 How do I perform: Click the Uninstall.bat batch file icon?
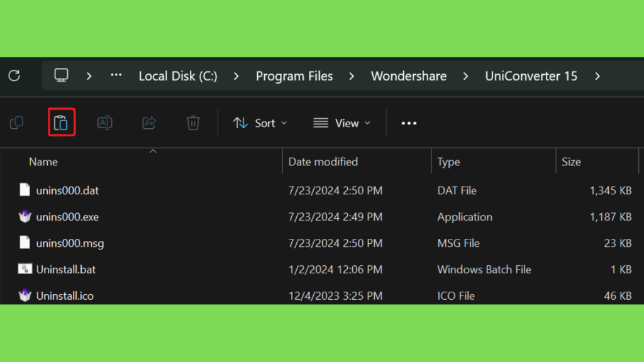click(x=25, y=269)
